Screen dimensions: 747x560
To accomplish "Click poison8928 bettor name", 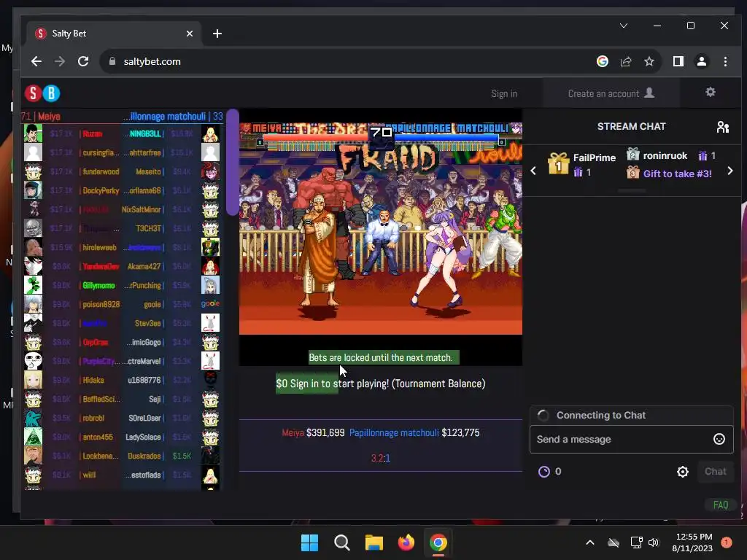I will [101, 304].
